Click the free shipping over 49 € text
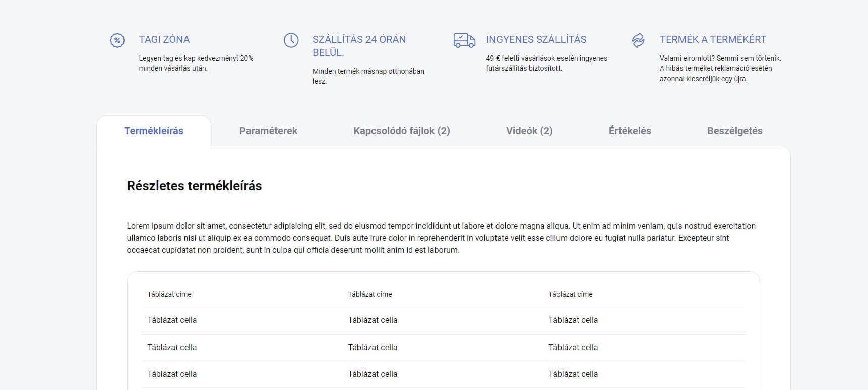 click(x=546, y=63)
